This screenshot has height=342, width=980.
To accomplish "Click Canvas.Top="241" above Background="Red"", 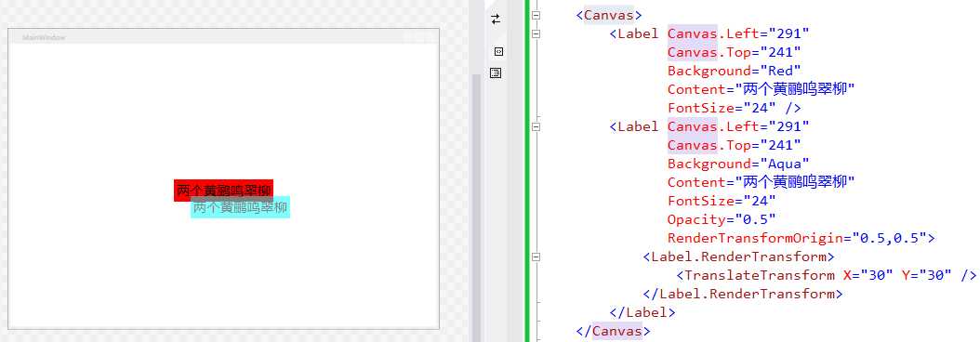I will click(x=735, y=52).
